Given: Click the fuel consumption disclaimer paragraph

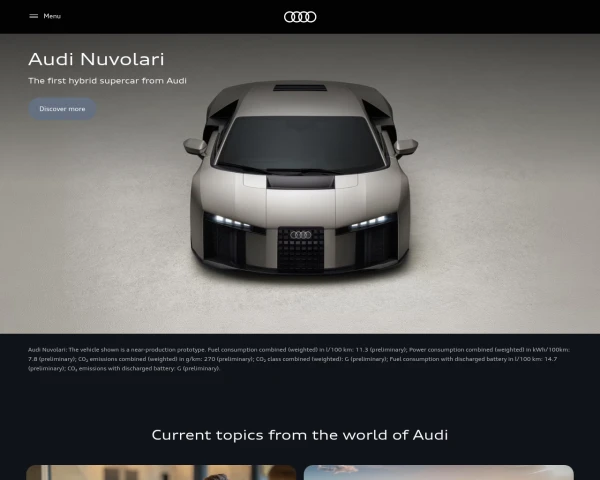Looking at the screenshot, I should click(299, 359).
